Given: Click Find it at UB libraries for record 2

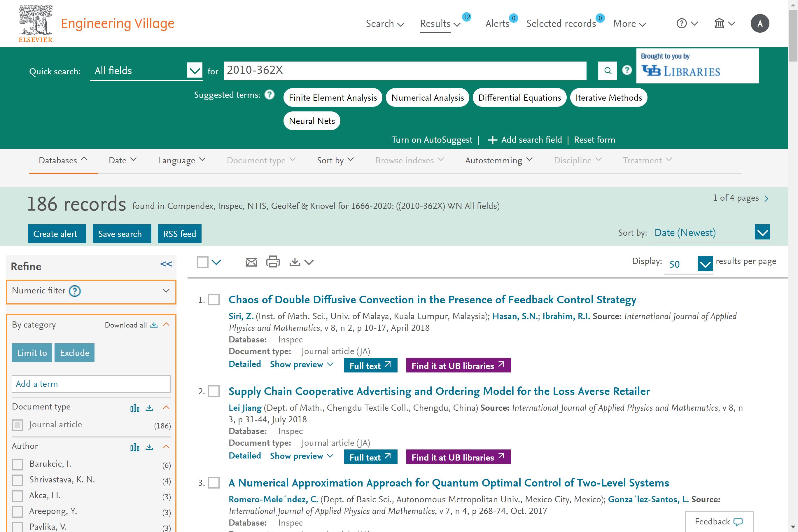Looking at the screenshot, I should point(459,457).
